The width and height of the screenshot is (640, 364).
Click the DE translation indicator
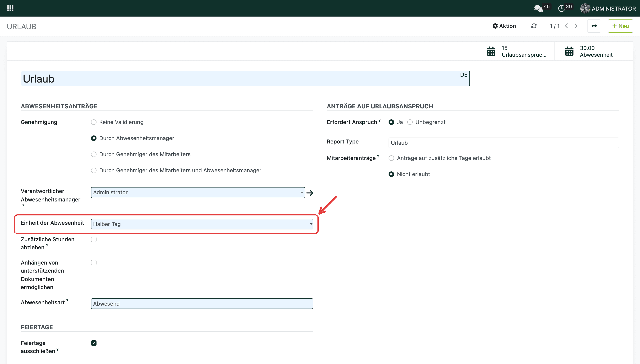coord(464,75)
